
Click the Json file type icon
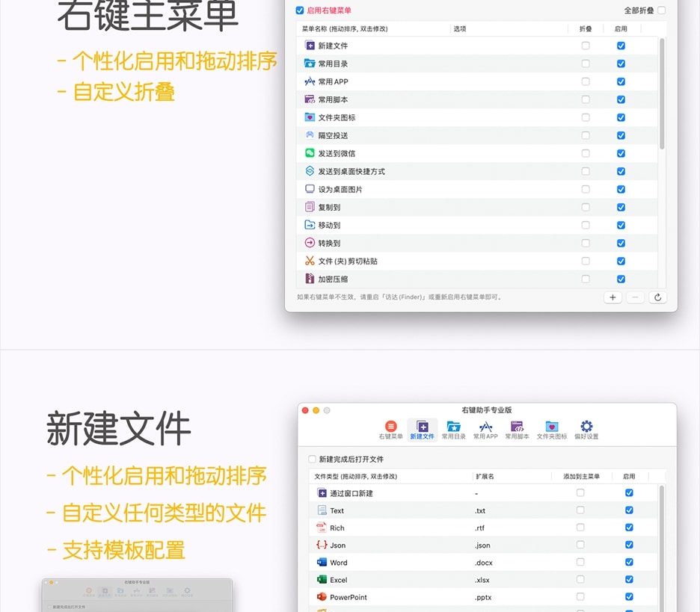(x=322, y=545)
